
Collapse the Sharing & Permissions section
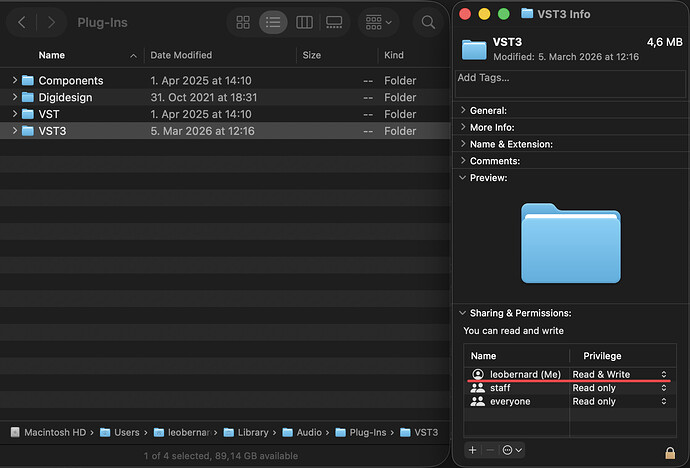pyautogui.click(x=462, y=313)
